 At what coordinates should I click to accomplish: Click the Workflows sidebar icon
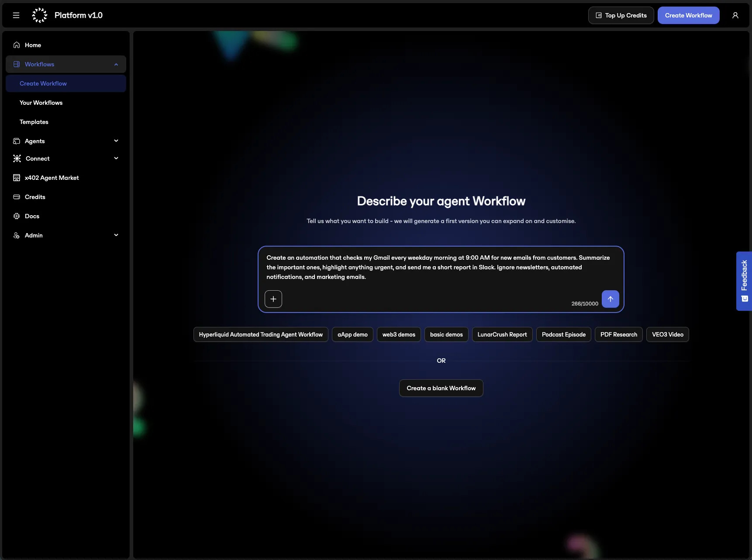[17, 64]
